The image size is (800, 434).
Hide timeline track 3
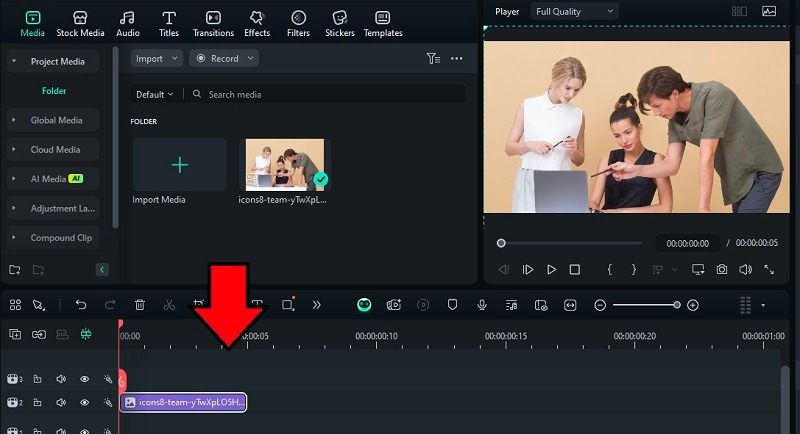(x=84, y=379)
